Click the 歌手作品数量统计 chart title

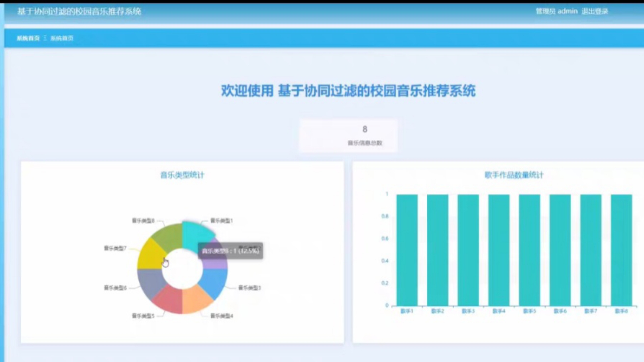[514, 175]
